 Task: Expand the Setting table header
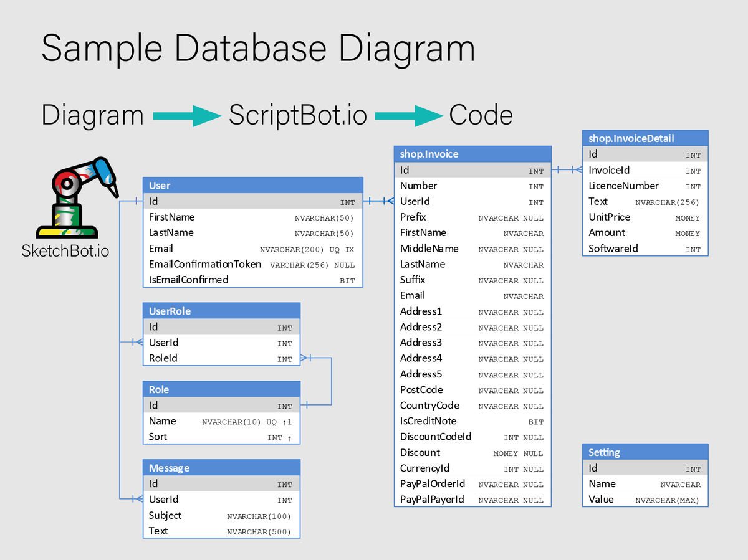pyautogui.click(x=645, y=452)
